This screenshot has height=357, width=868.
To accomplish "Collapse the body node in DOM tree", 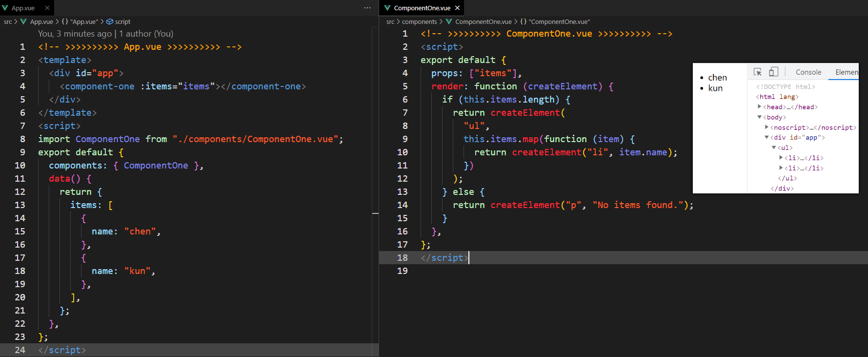I will coord(760,117).
